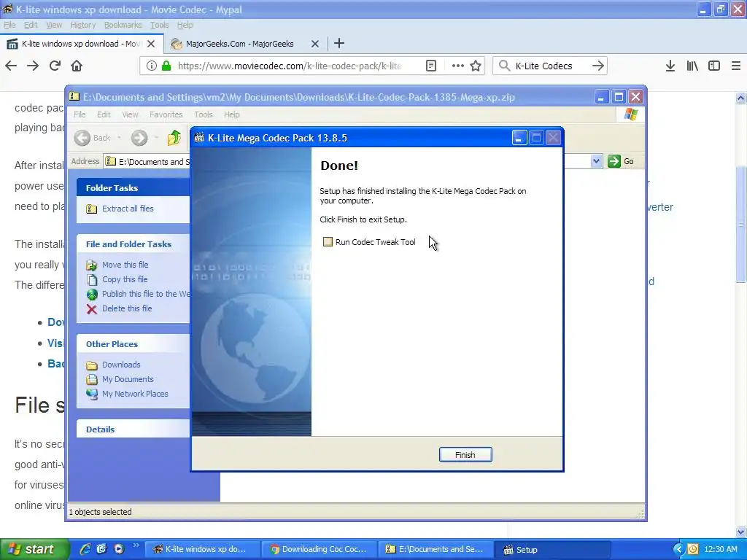Click the page scrollbar down arrow
The height and width of the screenshot is (560, 747).
coord(741,532)
